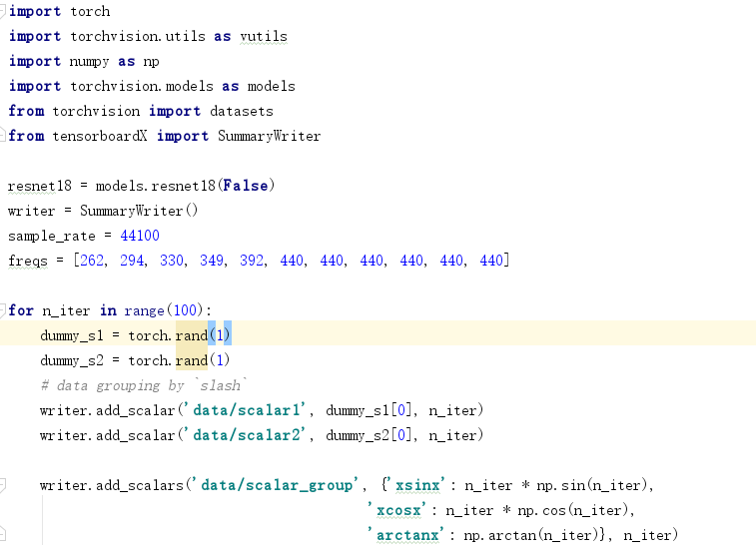This screenshot has width=756, height=560.
Task: Click 'np.cos(n_iter)' expression
Action: (572, 510)
